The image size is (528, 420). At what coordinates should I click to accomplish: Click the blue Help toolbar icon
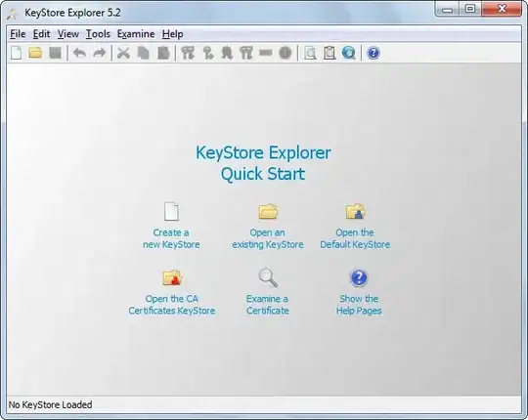pos(374,53)
